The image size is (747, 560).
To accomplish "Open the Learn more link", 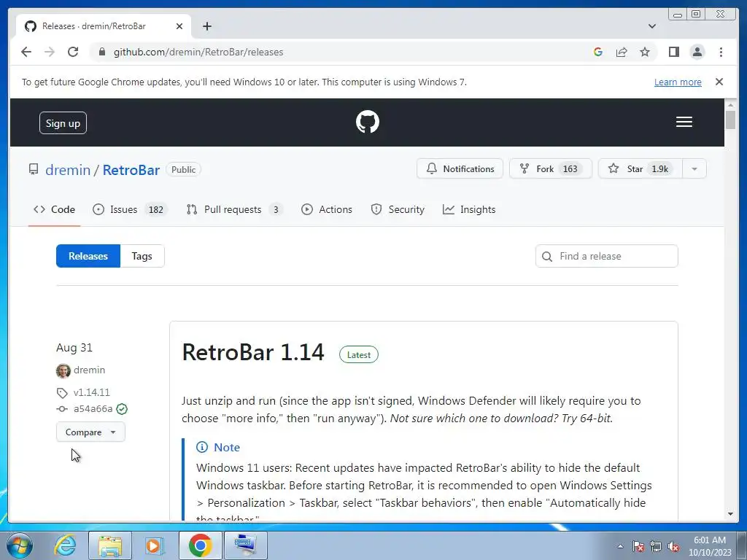I will [x=678, y=82].
